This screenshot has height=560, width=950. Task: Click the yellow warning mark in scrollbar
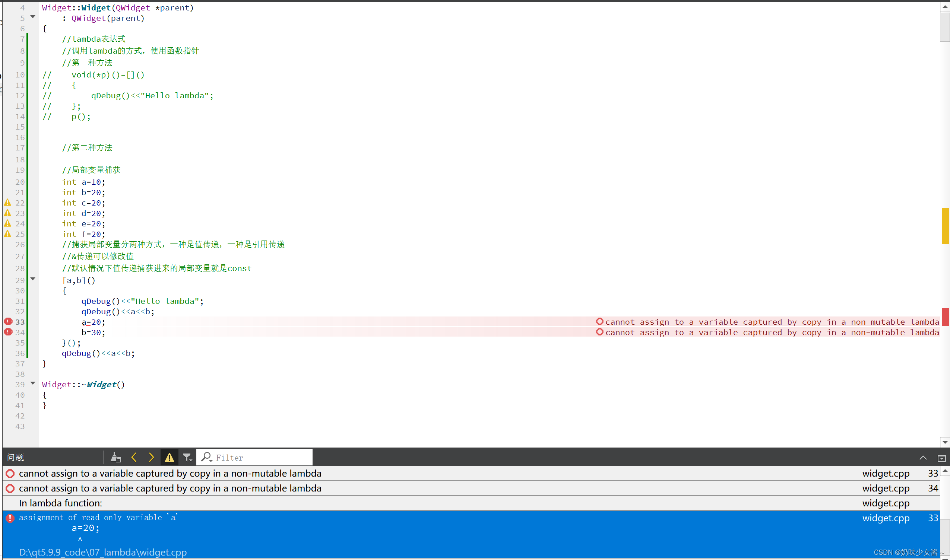point(945,226)
